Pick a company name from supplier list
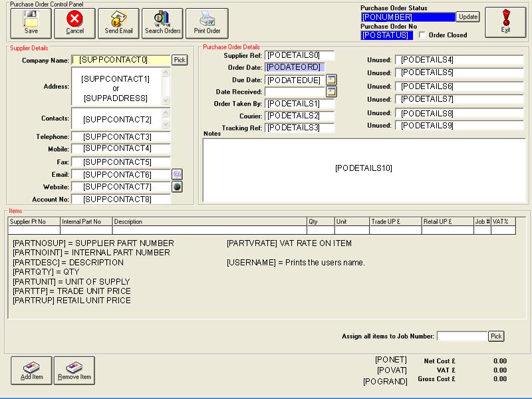The image size is (532, 399). click(x=180, y=60)
